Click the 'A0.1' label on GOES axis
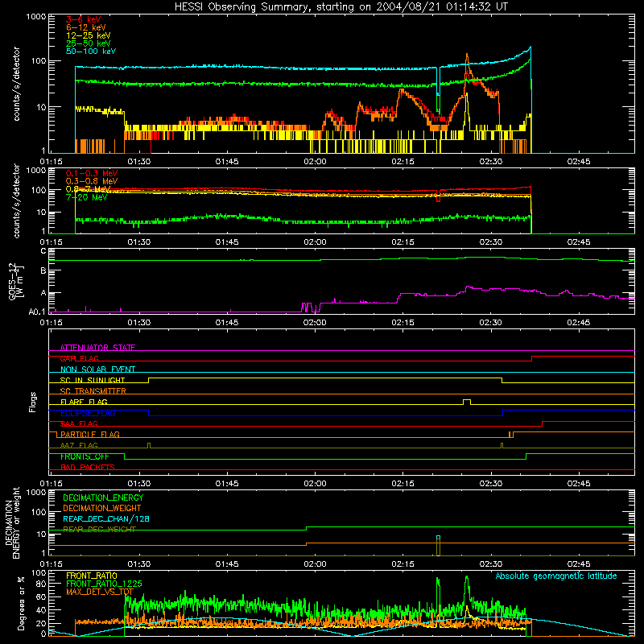The width and height of the screenshot is (644, 644). [37, 312]
